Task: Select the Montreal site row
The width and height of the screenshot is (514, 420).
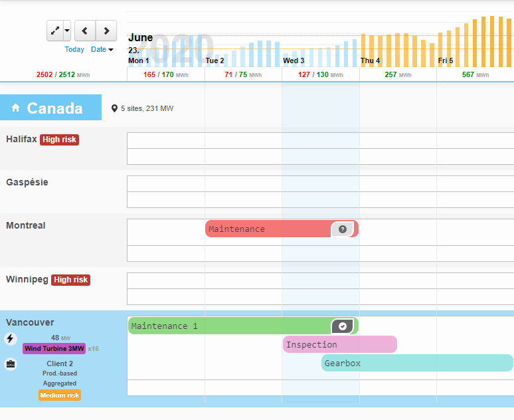Action: click(x=26, y=226)
